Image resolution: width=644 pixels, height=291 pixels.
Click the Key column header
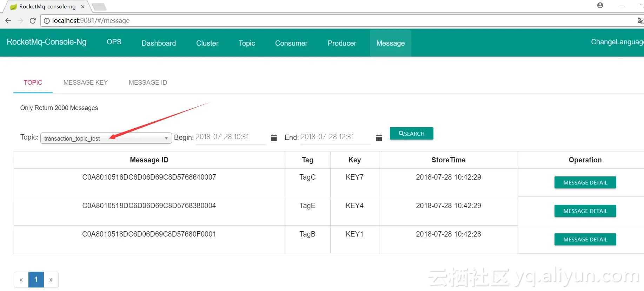[354, 160]
